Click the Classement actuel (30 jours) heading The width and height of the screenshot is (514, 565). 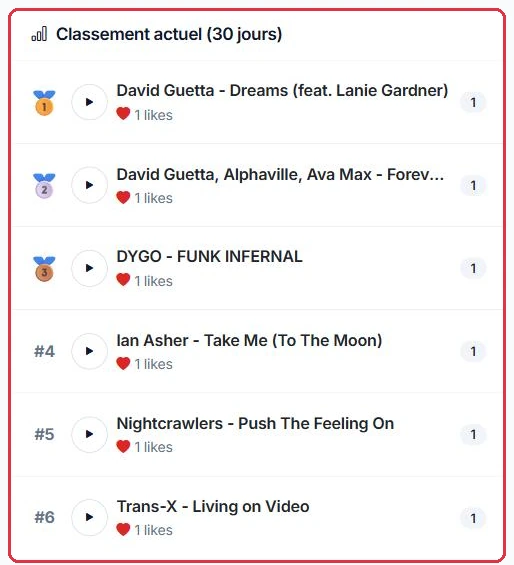(x=169, y=35)
